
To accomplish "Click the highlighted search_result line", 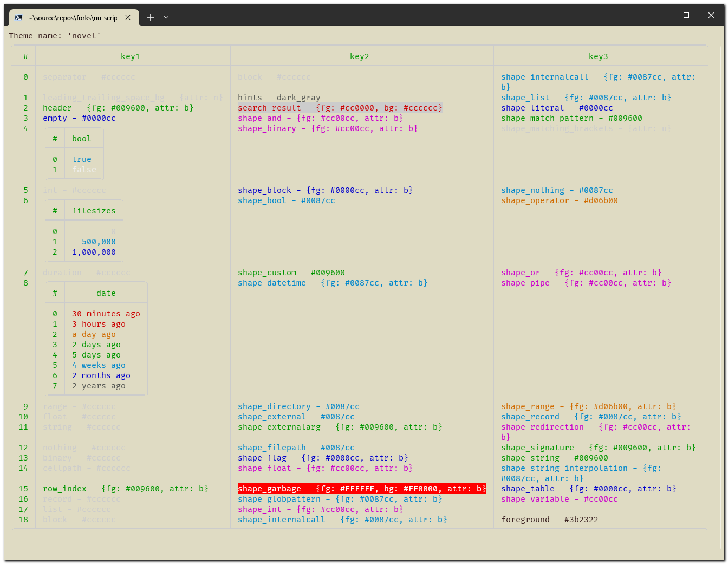I will point(340,108).
